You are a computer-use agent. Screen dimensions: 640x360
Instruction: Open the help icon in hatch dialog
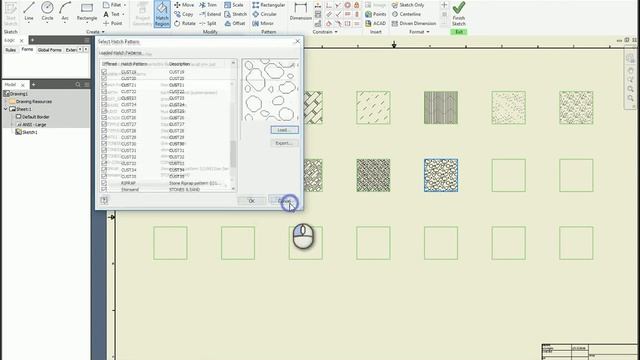[x=104, y=200]
